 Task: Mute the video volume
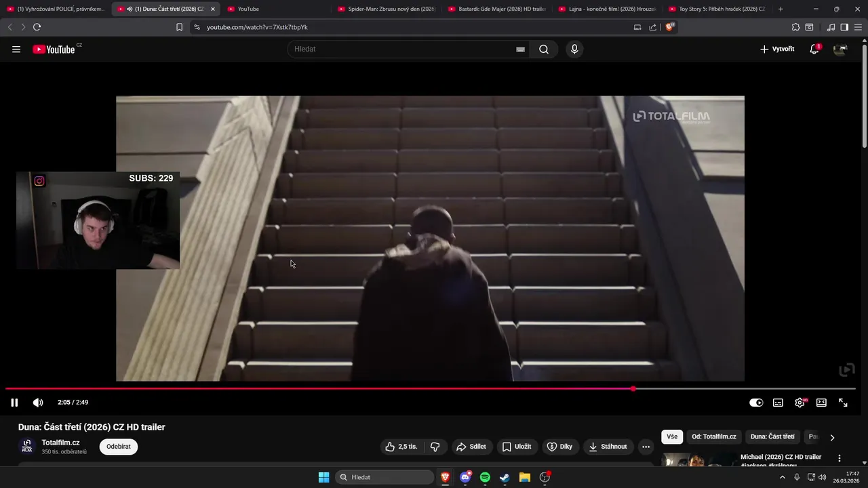[38, 403]
